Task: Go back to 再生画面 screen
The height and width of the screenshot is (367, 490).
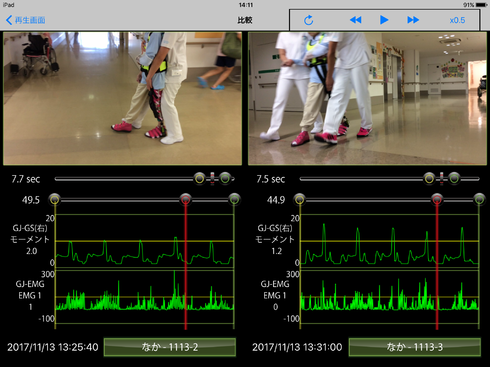Action: (26, 20)
